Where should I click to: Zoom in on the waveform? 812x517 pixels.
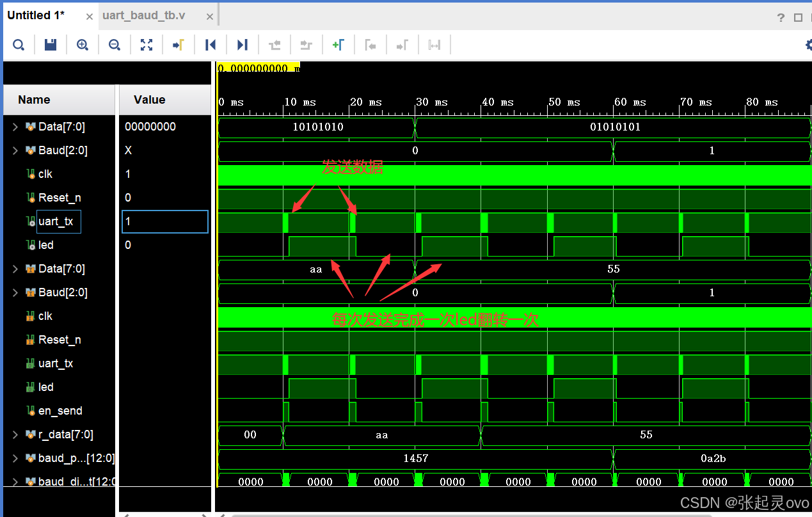[x=83, y=45]
